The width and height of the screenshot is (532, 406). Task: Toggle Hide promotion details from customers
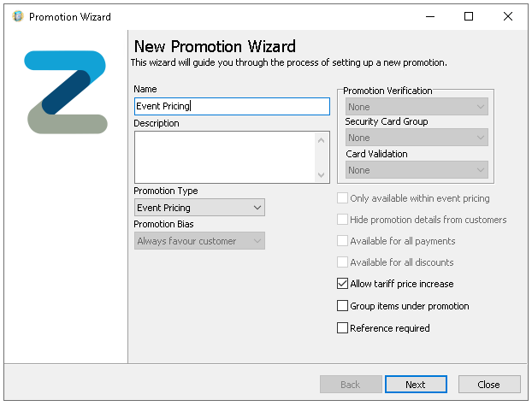pyautogui.click(x=343, y=220)
